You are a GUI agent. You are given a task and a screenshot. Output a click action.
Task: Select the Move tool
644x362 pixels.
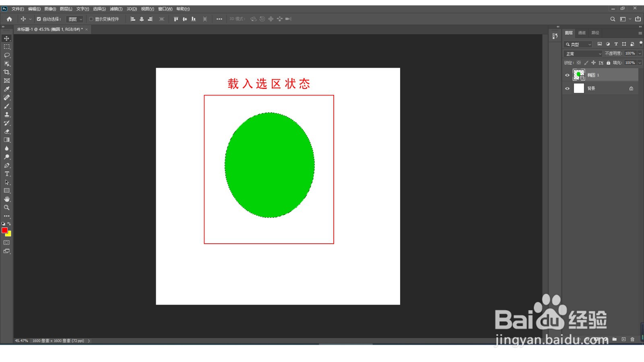[x=7, y=38]
